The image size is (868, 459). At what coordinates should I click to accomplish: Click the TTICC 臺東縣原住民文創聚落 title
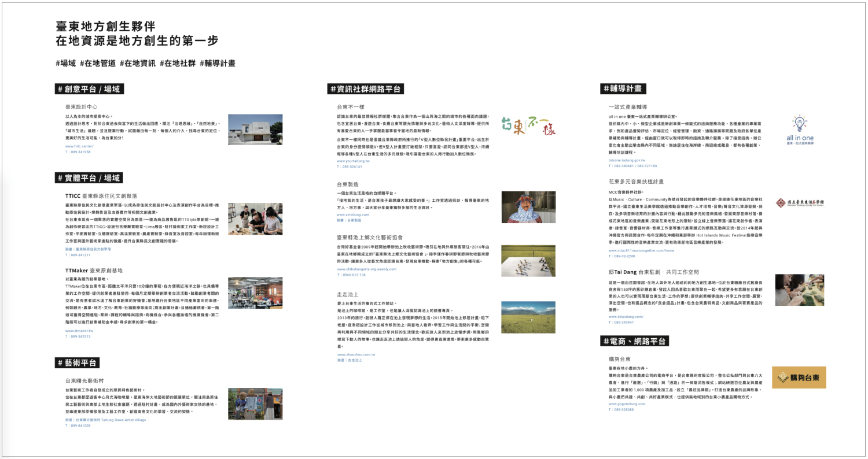coord(101,196)
